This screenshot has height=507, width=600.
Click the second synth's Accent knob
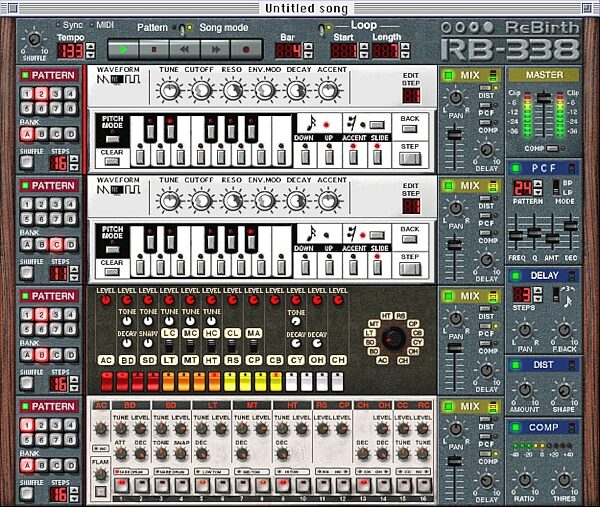click(328, 201)
